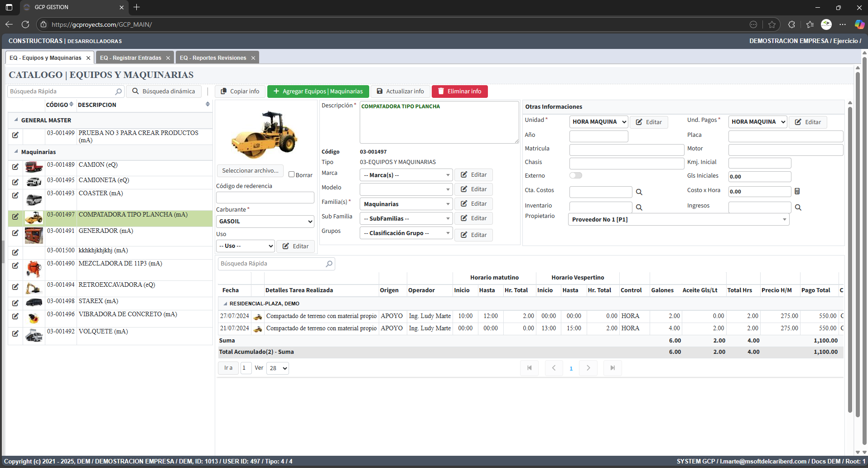Check the Borrar checkbox under the image
The width and height of the screenshot is (868, 468).
pos(292,174)
